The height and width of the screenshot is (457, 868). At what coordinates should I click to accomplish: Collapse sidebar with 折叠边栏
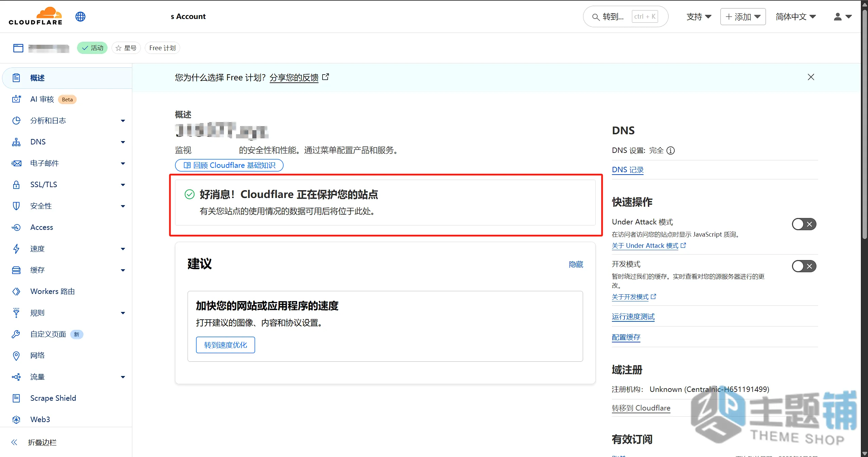pyautogui.click(x=34, y=442)
